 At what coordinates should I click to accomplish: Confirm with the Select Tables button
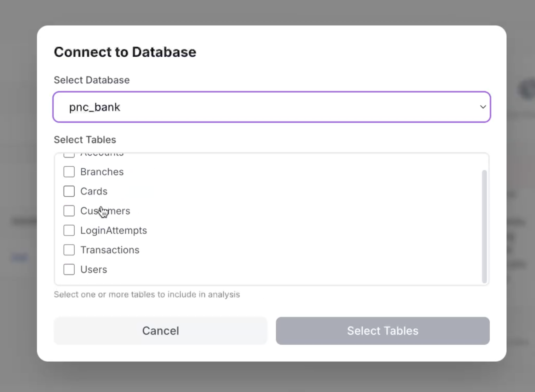(x=382, y=331)
